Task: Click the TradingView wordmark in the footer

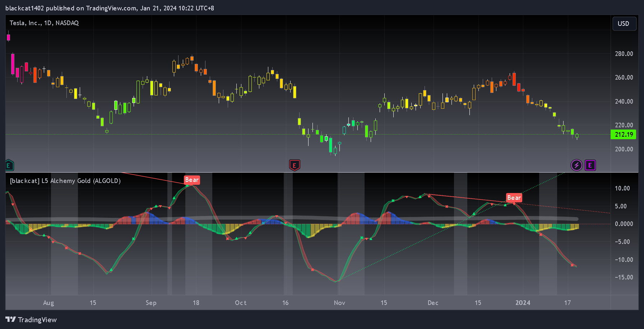Action: (37, 320)
